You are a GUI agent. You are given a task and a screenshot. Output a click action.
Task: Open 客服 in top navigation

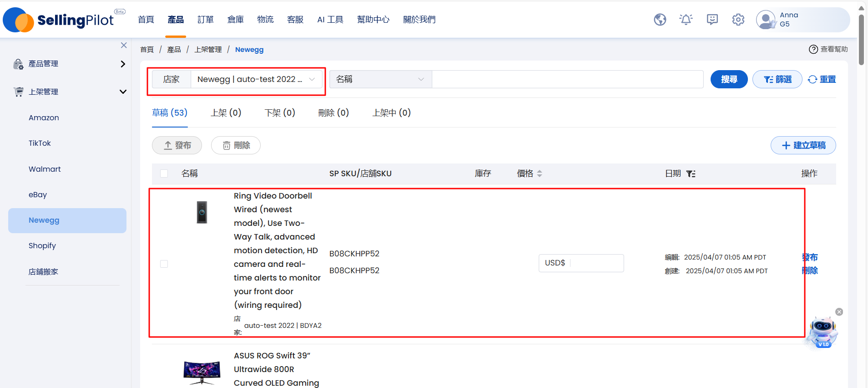click(x=295, y=20)
